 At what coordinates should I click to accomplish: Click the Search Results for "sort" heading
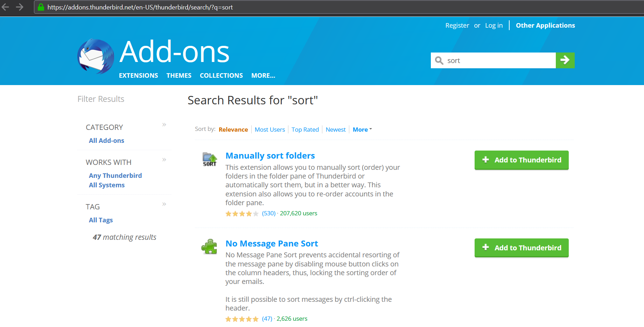coord(253,100)
